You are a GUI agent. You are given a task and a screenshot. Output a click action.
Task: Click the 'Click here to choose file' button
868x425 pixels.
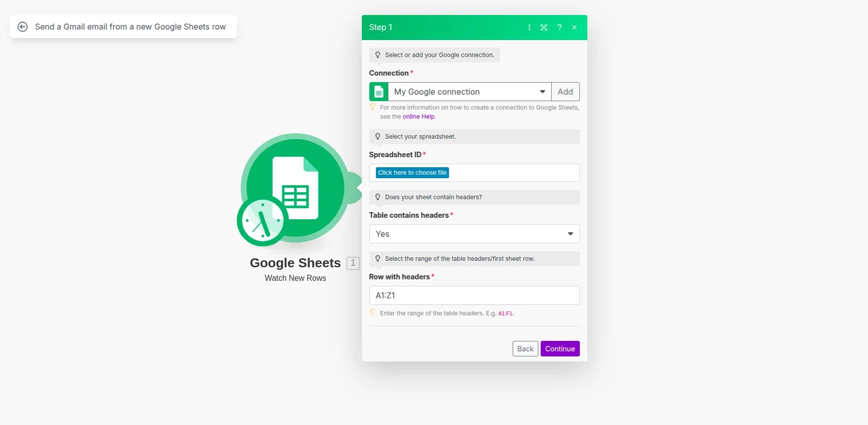[x=412, y=173]
